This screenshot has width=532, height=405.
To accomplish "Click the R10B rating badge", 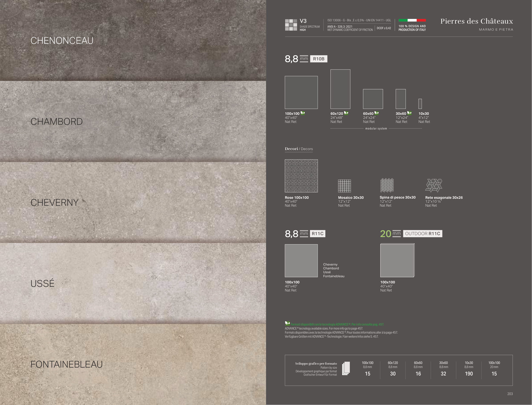I will click(319, 59).
